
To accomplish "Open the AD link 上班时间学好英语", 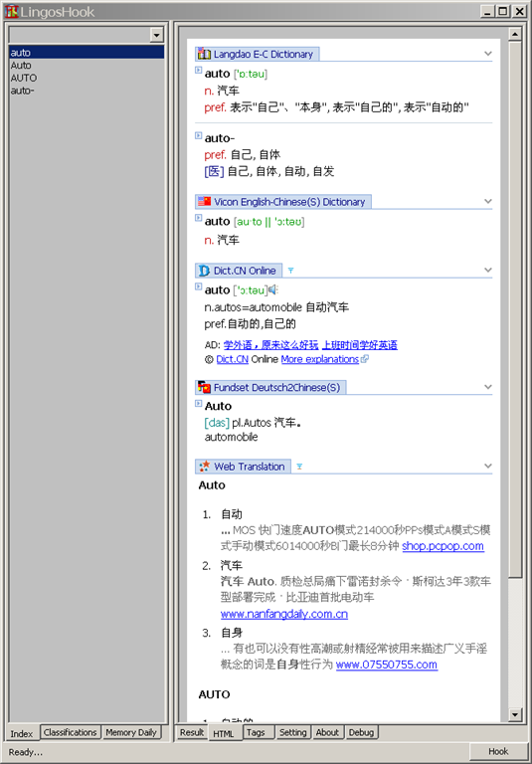I will point(360,345).
